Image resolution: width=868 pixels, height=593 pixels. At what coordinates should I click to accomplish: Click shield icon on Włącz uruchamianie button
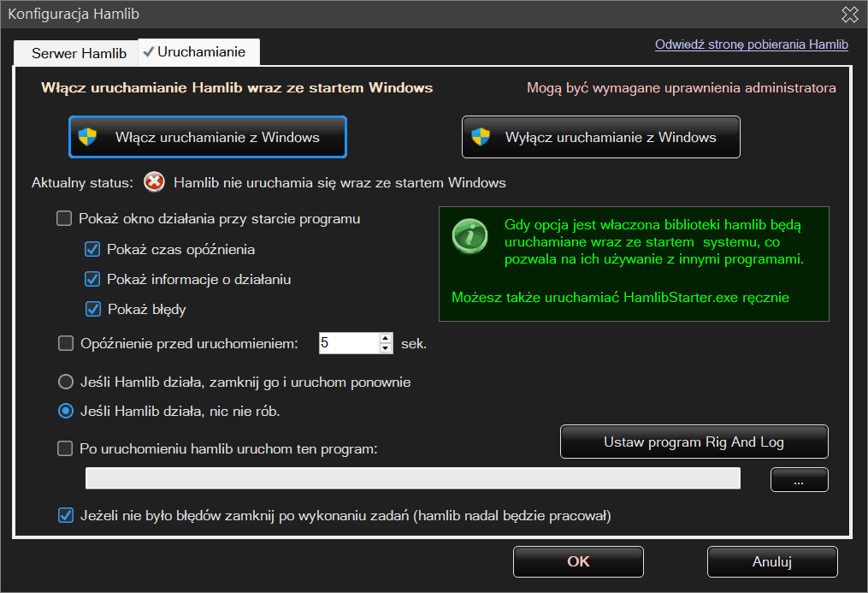pos(87,137)
